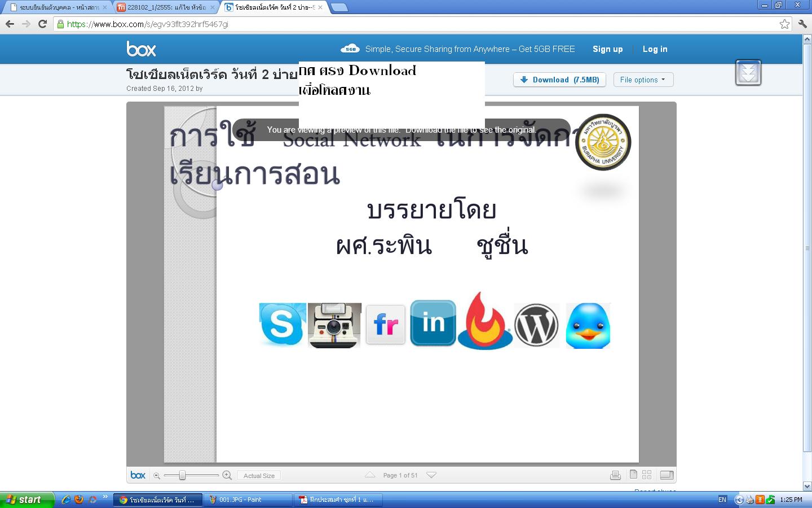Open a new browser tab
812x508 pixels.
pyautogui.click(x=339, y=7)
